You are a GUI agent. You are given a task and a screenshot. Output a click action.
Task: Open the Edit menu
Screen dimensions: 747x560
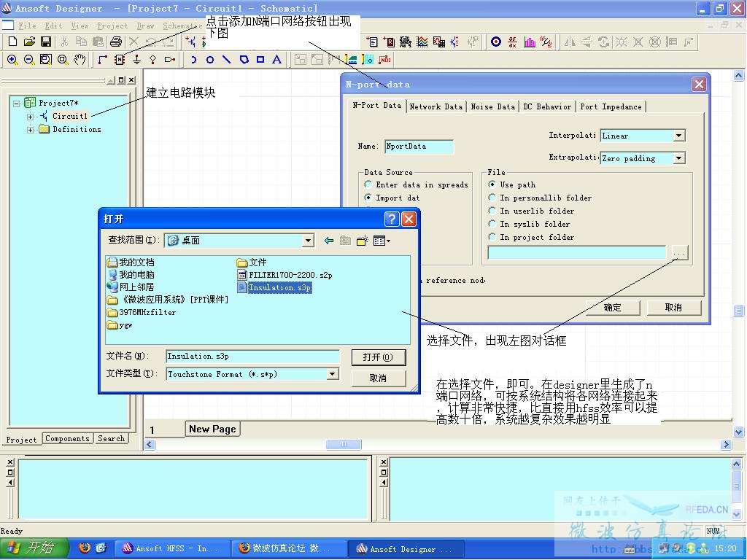[53, 26]
